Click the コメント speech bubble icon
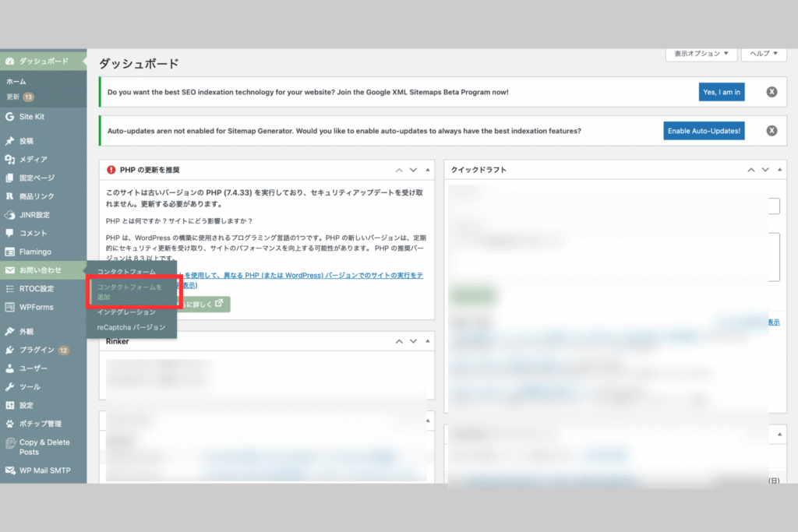The image size is (798, 532). point(9,233)
